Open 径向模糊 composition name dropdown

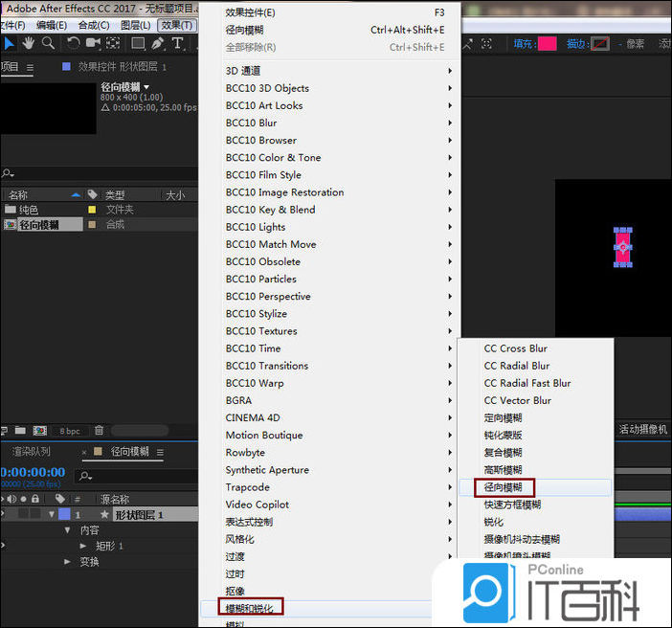click(146, 87)
